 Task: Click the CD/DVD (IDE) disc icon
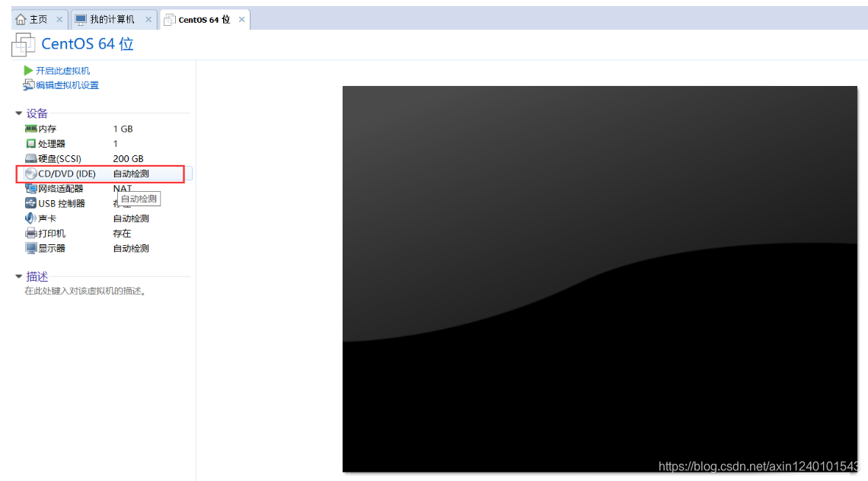click(x=31, y=174)
